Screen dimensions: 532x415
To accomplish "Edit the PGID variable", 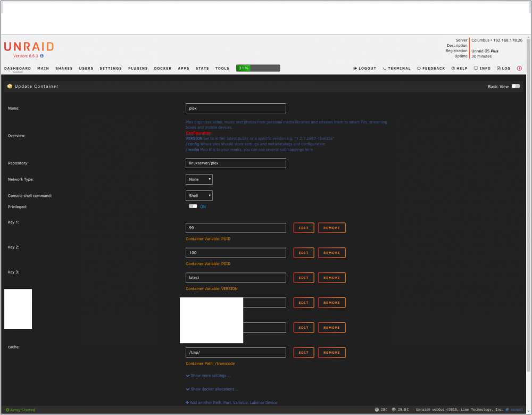I will [x=304, y=253].
